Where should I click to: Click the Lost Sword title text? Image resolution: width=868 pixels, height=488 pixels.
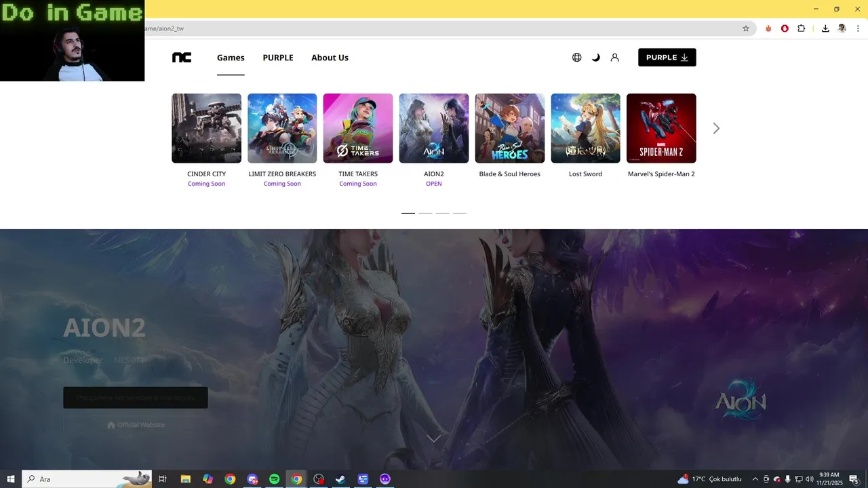(x=585, y=174)
